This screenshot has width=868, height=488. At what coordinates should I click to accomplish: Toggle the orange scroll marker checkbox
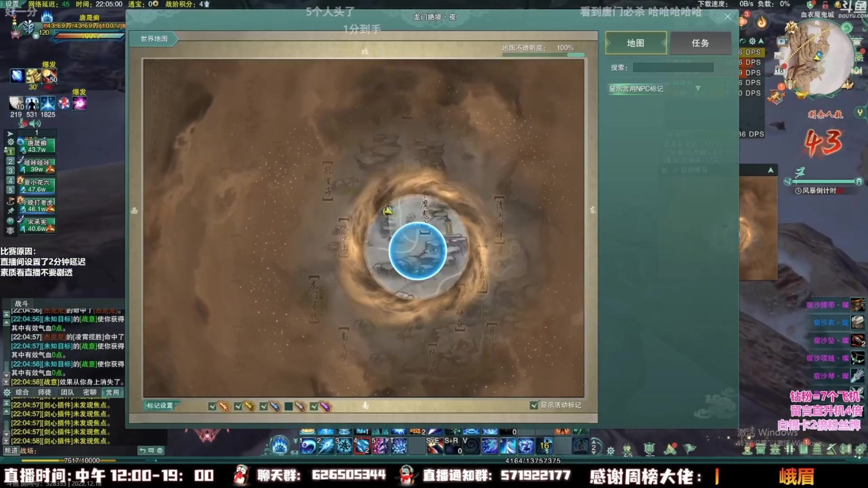(213, 406)
